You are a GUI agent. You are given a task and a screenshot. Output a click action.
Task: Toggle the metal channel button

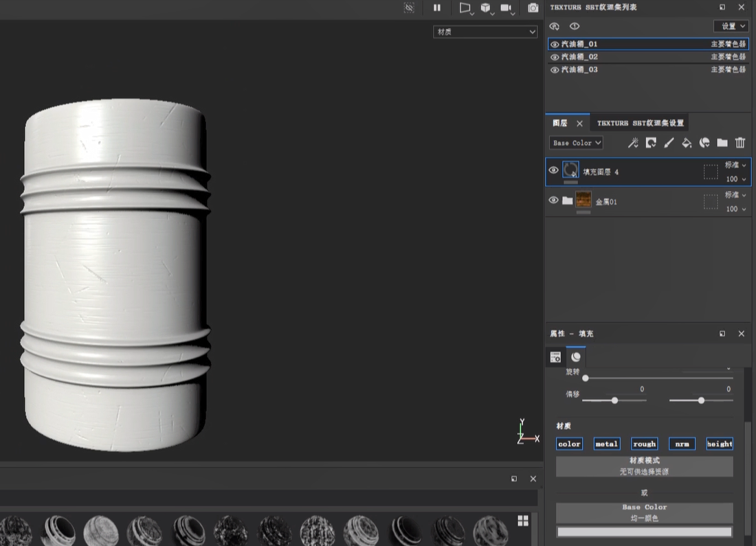[x=606, y=444]
